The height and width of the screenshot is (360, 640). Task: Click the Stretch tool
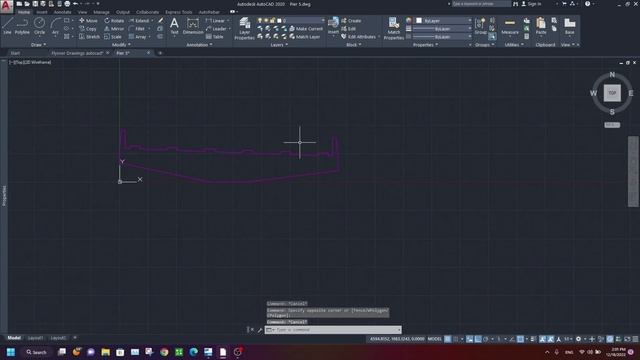pyautogui.click(x=89, y=37)
